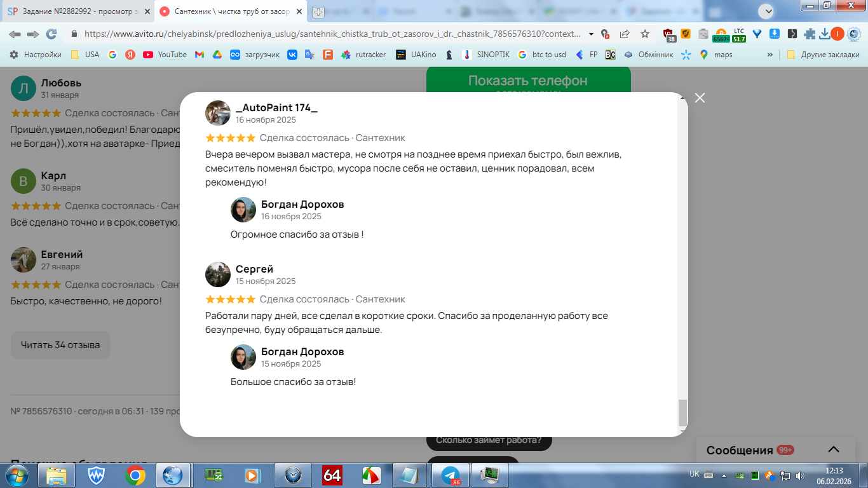The image size is (868, 488).
Task: Open the tab search dropdown arrow
Action: tap(768, 11)
